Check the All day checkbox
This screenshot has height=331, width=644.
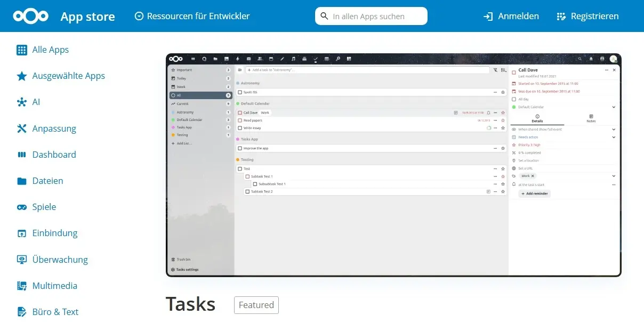coord(515,99)
